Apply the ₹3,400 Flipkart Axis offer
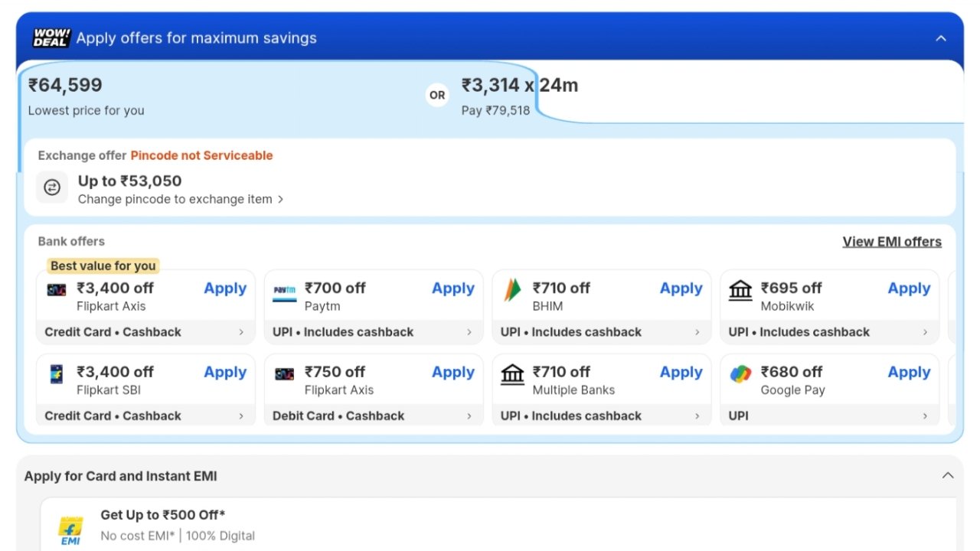This screenshot has height=551, width=980. point(224,289)
